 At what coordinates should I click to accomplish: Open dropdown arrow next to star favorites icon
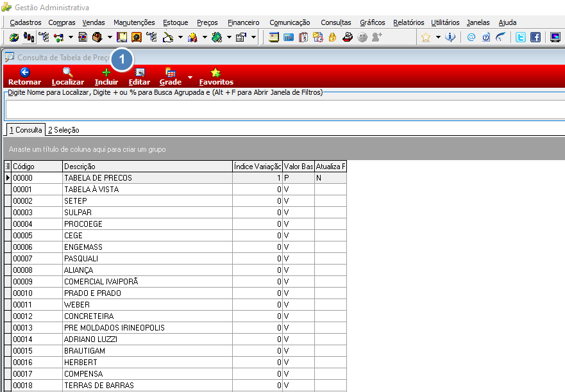pyautogui.click(x=438, y=37)
